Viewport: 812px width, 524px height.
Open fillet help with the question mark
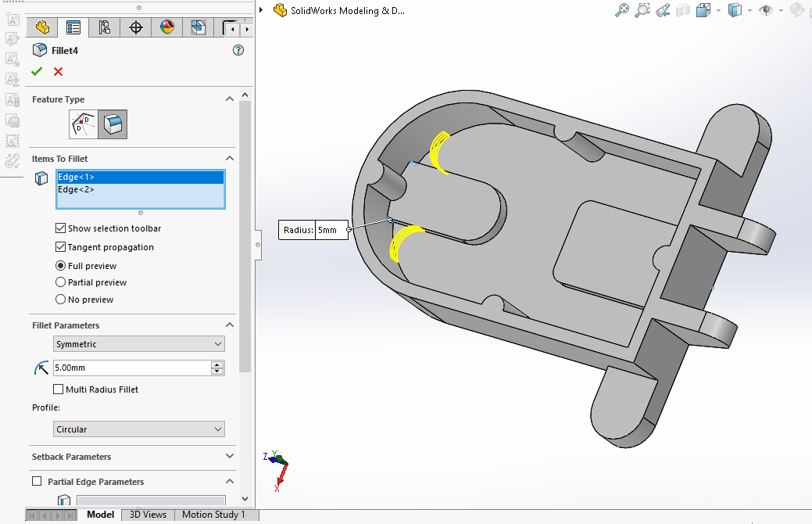click(x=238, y=50)
